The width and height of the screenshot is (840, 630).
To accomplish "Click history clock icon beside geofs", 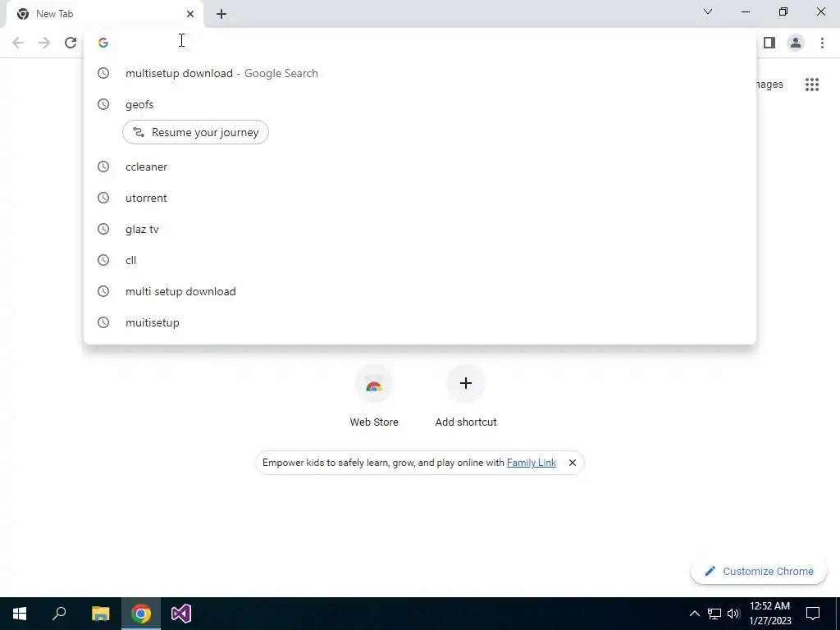I will (x=103, y=104).
